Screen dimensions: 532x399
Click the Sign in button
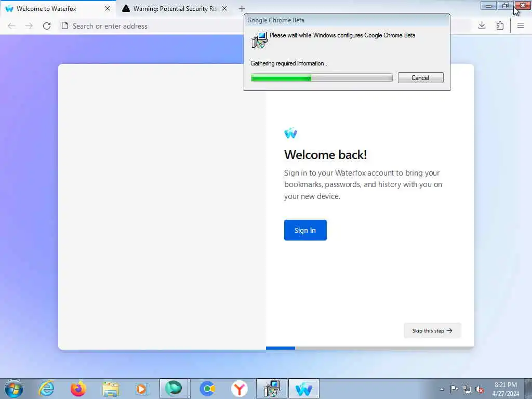[x=305, y=230]
